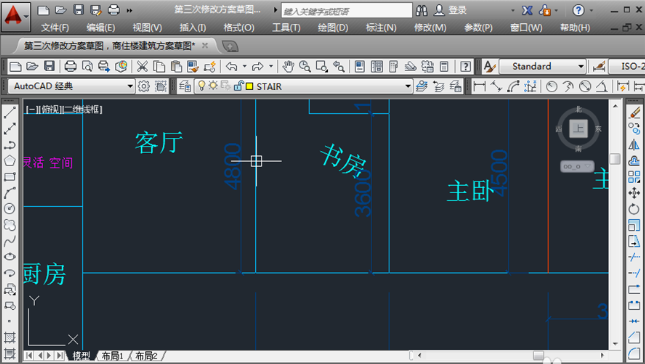Select the Hatch tool

[x=9, y=337]
